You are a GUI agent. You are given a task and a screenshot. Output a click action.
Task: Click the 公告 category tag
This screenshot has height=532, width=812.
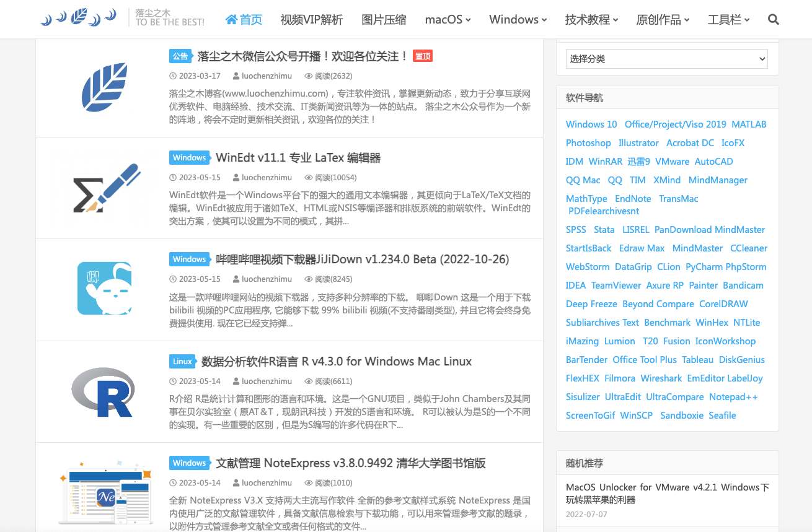point(180,56)
